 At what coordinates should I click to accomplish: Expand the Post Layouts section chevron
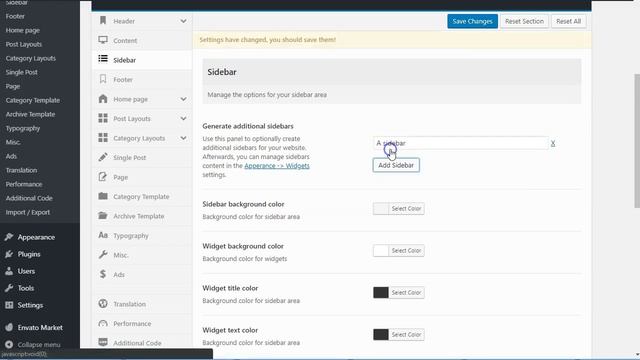pos(183,118)
